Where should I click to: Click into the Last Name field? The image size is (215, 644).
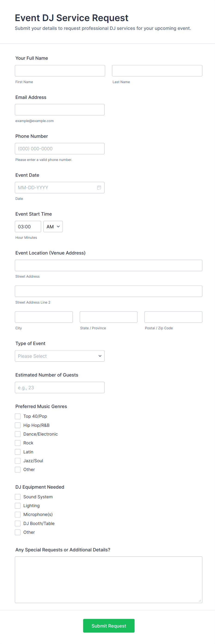pos(157,71)
